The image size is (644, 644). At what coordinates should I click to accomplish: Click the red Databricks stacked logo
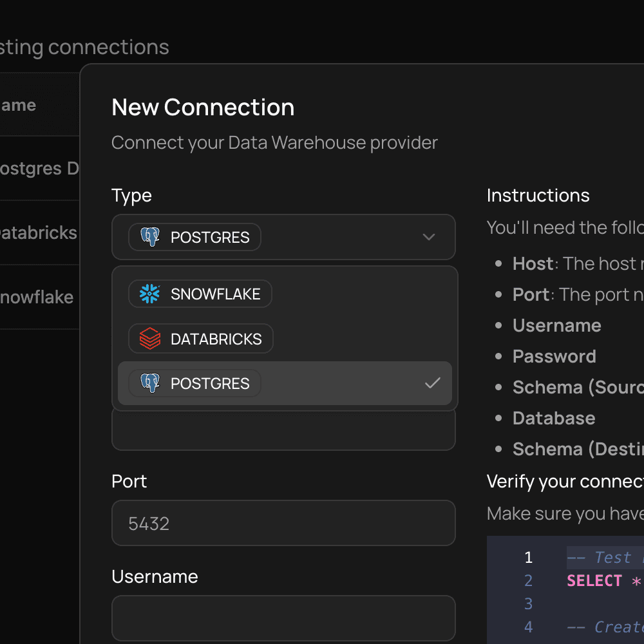pos(150,339)
